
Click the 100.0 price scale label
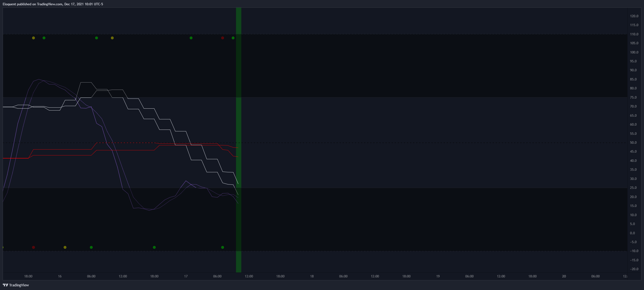[634, 52]
